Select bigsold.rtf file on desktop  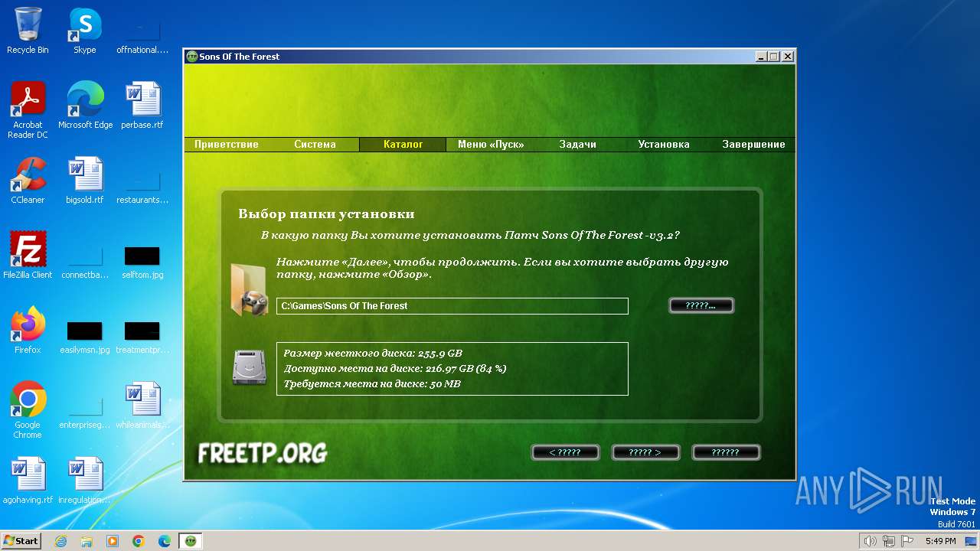coord(85,181)
